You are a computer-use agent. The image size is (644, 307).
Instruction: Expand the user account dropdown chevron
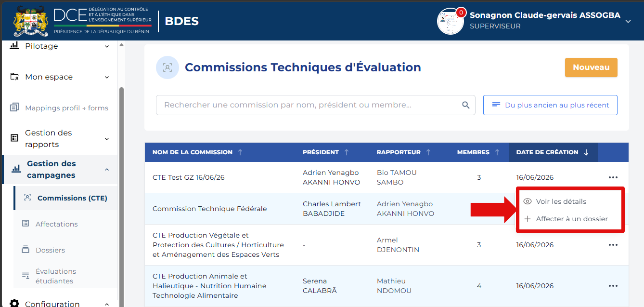tap(628, 21)
